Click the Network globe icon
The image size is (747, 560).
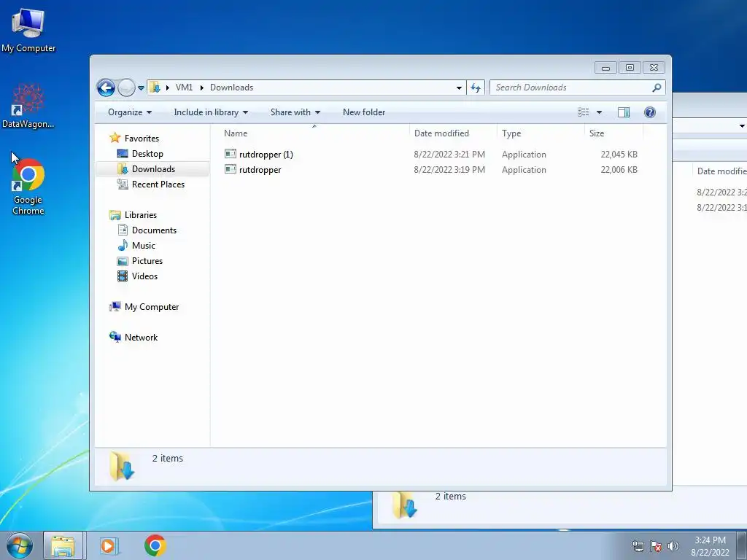pyautogui.click(x=115, y=337)
